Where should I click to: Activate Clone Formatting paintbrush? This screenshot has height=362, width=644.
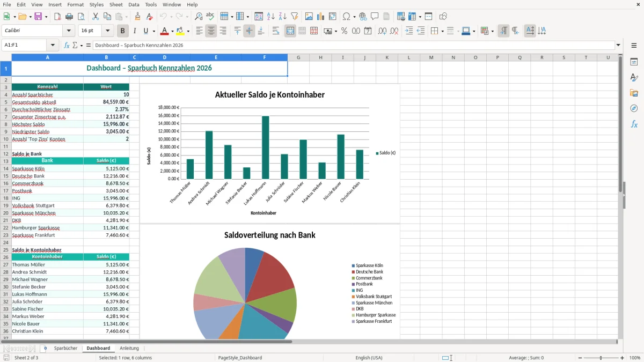(x=138, y=17)
